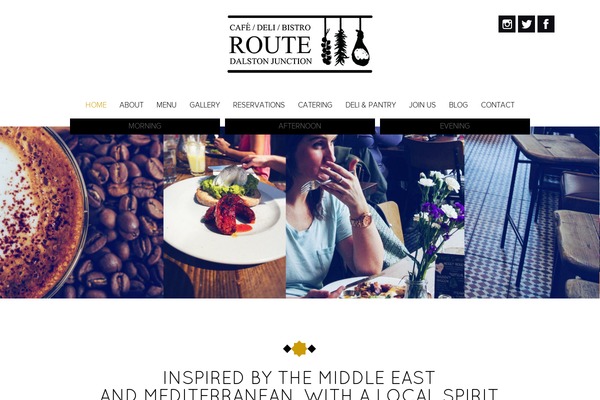
Task: Open the Gallery page
Action: 205,105
